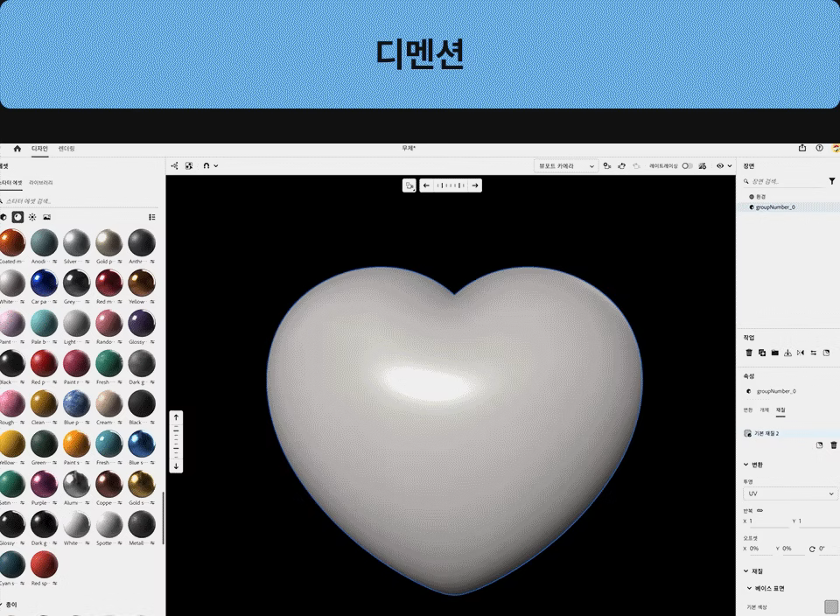Viewport: 840px width, 616px height.
Task: Click the swap arrows action icon
Action: 813,353
